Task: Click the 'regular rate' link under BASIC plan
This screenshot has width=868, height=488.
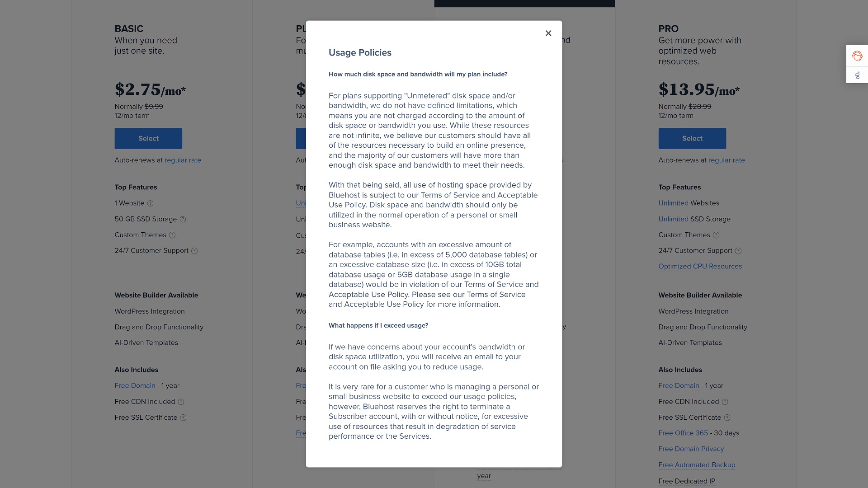Action: click(183, 160)
